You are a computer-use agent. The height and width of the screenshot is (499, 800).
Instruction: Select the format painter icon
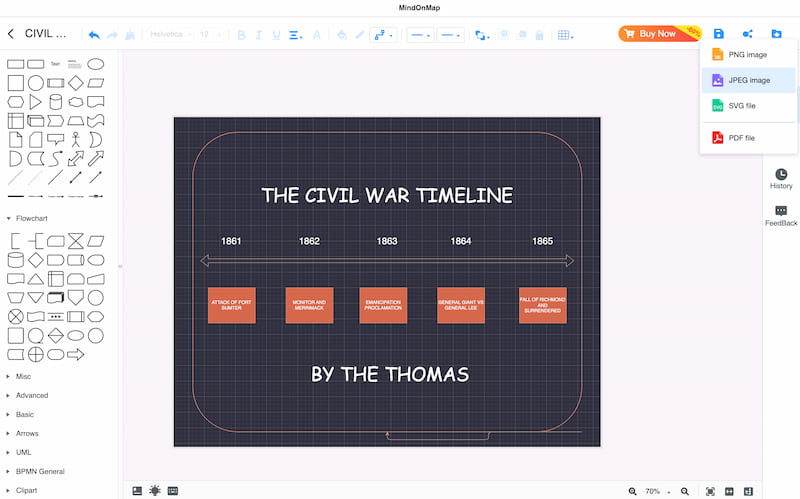click(x=130, y=35)
